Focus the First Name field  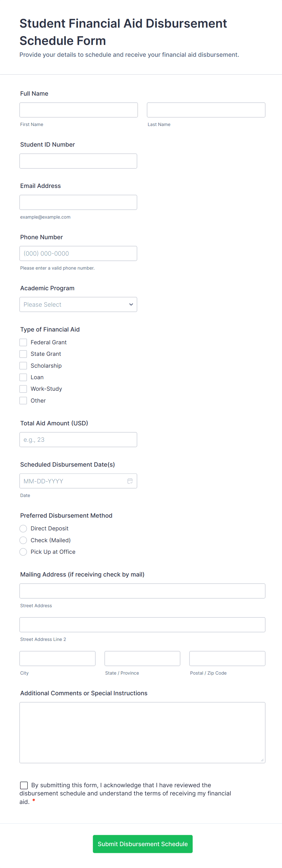pyautogui.click(x=79, y=110)
